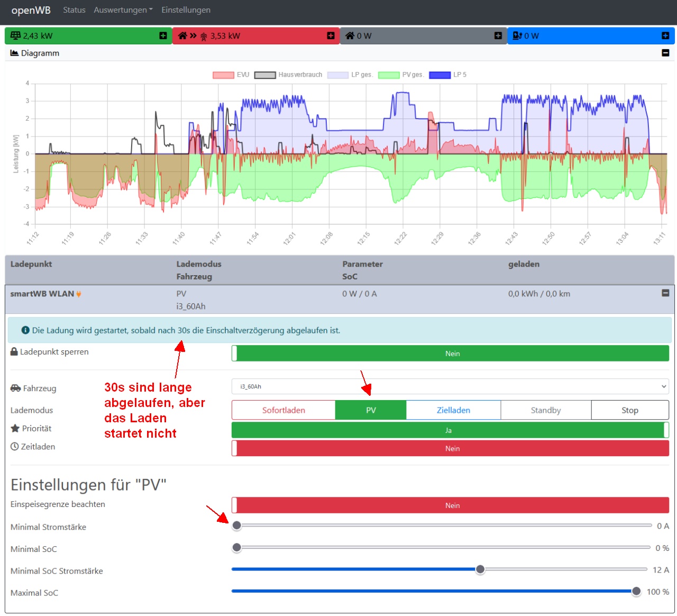Expand the gray house consumption card plus icon
This screenshot has width=677, height=616.
coord(498,35)
